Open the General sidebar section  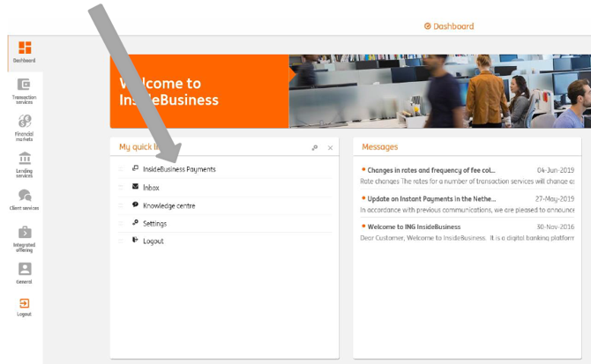[25, 272]
